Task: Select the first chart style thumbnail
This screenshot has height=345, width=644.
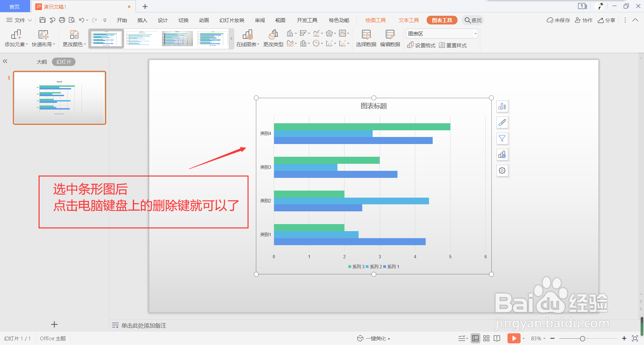Action: pos(106,39)
